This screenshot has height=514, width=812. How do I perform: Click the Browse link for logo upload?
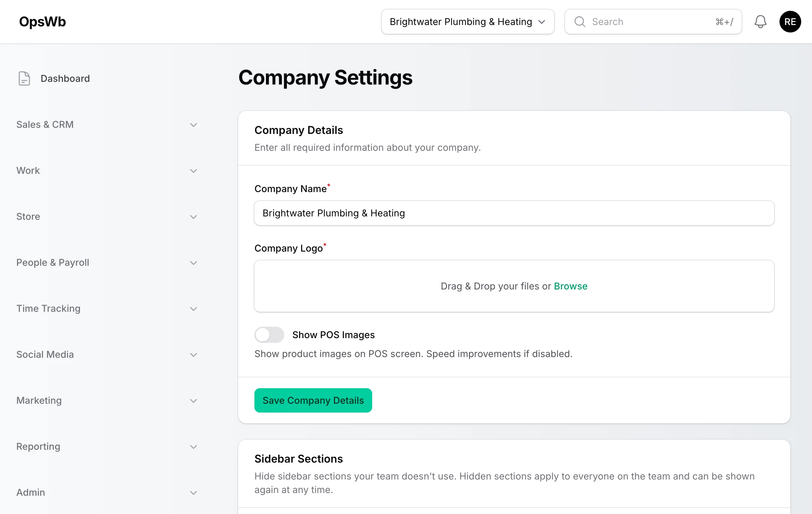tap(570, 286)
